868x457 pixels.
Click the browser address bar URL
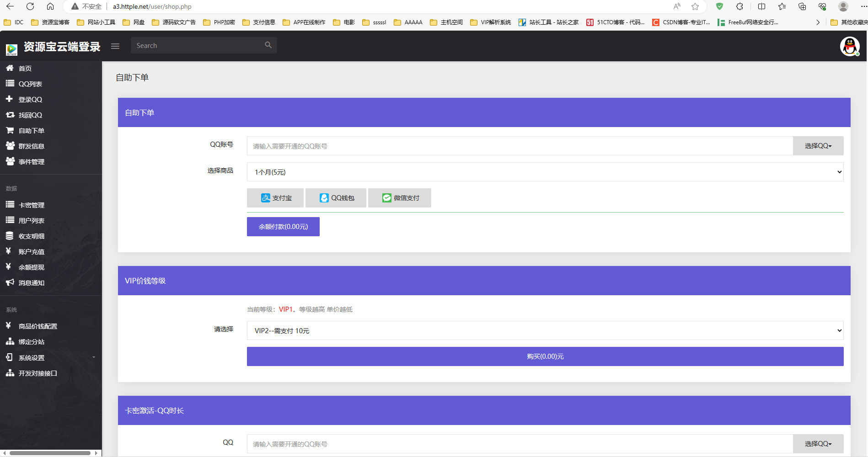pos(152,6)
